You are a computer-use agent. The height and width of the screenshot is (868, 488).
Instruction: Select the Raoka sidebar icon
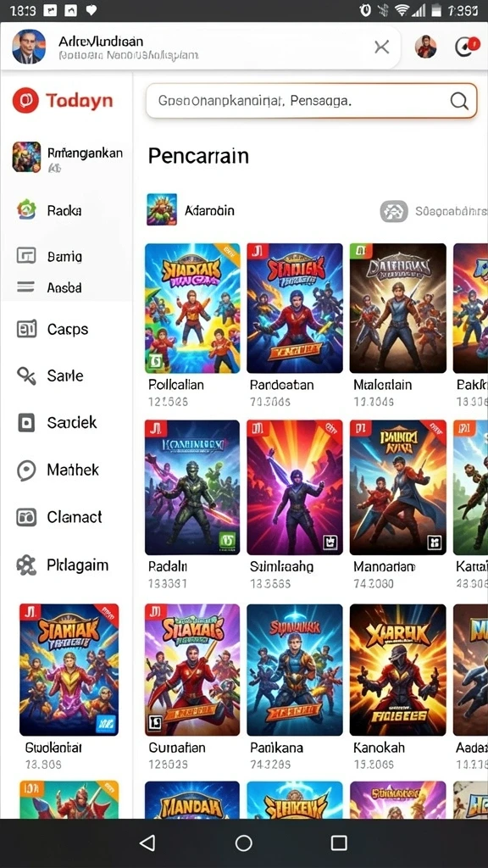26,210
